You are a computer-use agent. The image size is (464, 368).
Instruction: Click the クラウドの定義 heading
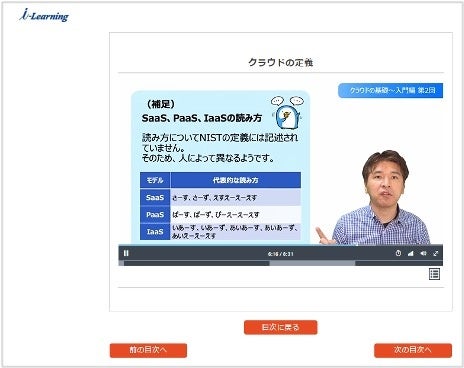[281, 62]
